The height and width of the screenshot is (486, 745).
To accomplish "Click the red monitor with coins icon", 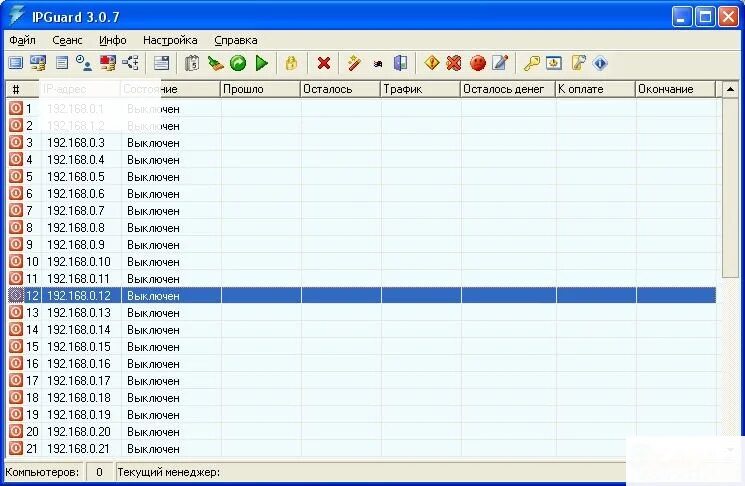I will click(107, 63).
